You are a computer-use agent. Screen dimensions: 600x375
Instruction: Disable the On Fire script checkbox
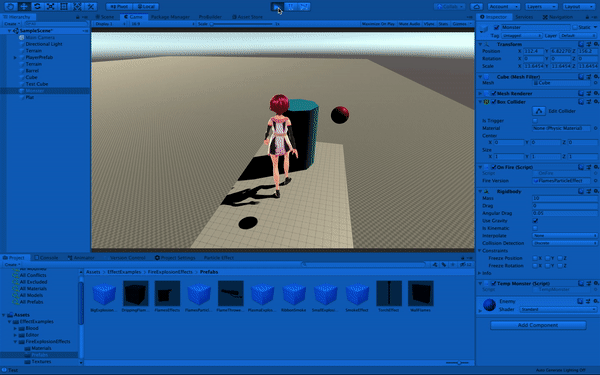pyautogui.click(x=494, y=167)
